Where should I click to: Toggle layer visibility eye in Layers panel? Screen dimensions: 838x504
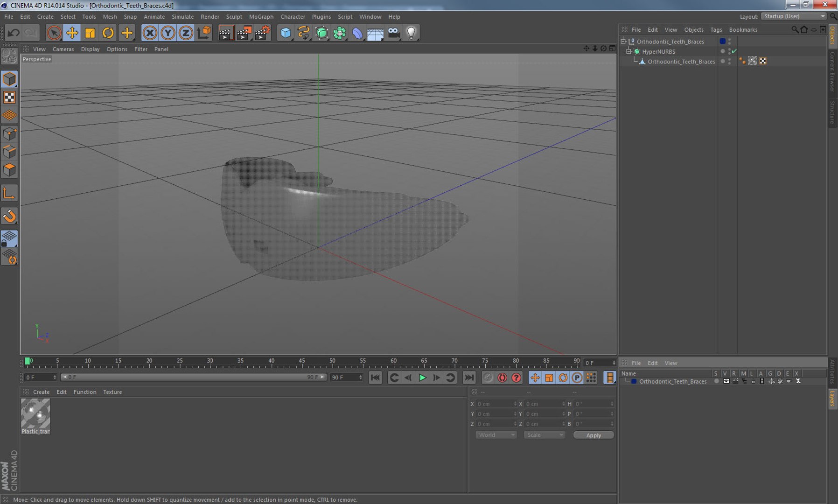[726, 381]
